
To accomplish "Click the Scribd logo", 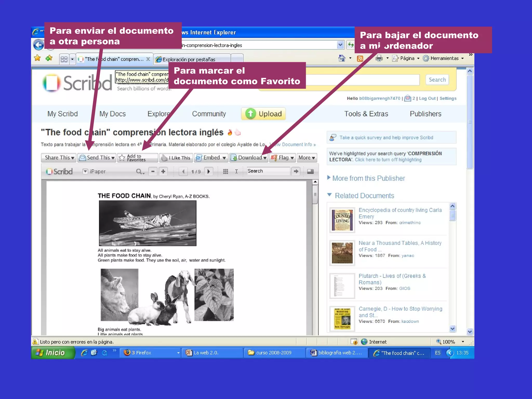I will pos(77,83).
